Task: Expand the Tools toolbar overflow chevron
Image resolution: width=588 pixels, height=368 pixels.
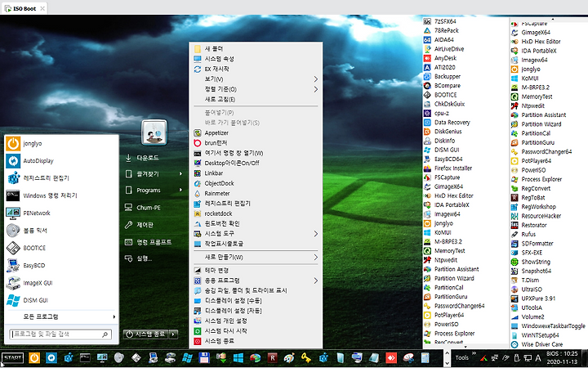Action: point(474,353)
